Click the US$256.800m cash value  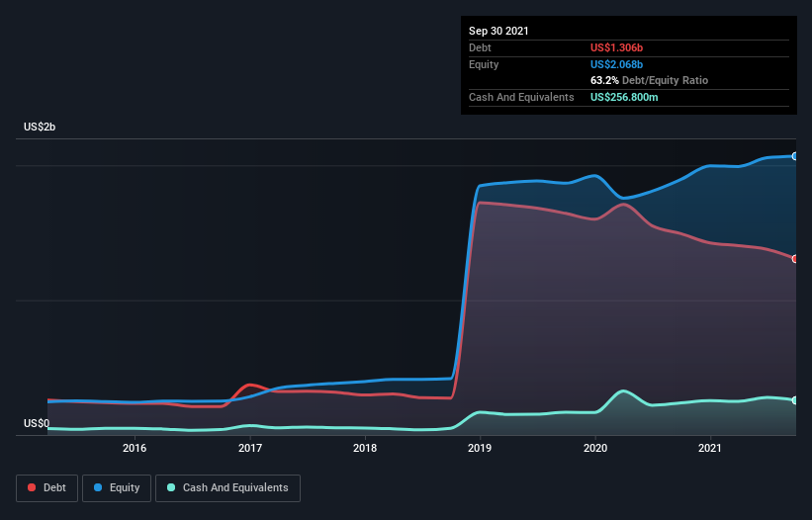(x=624, y=97)
